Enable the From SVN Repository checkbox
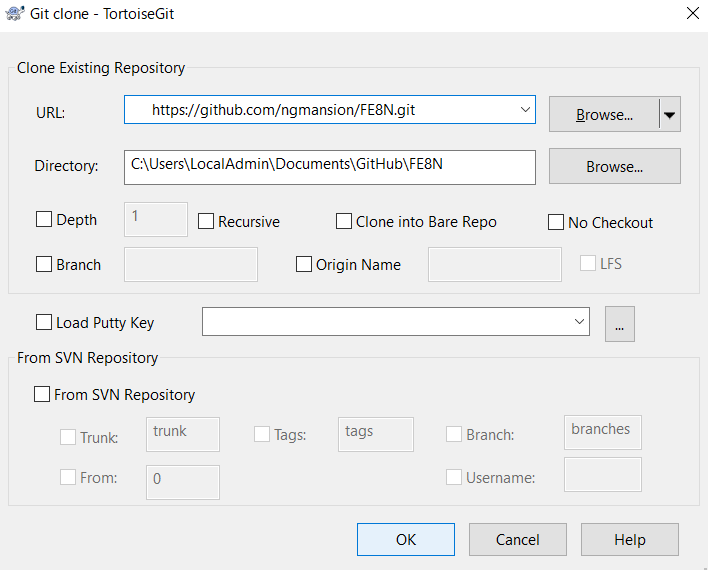 [x=42, y=394]
